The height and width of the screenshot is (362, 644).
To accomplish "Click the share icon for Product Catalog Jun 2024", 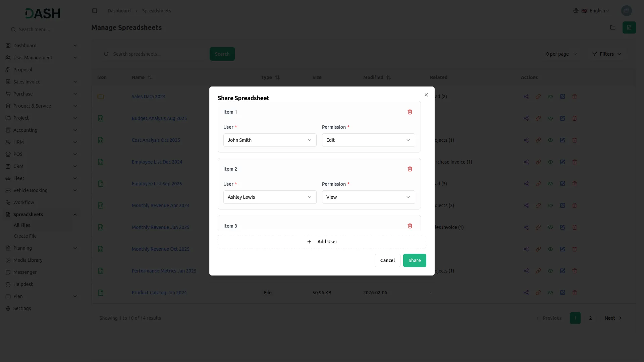I will point(526,293).
